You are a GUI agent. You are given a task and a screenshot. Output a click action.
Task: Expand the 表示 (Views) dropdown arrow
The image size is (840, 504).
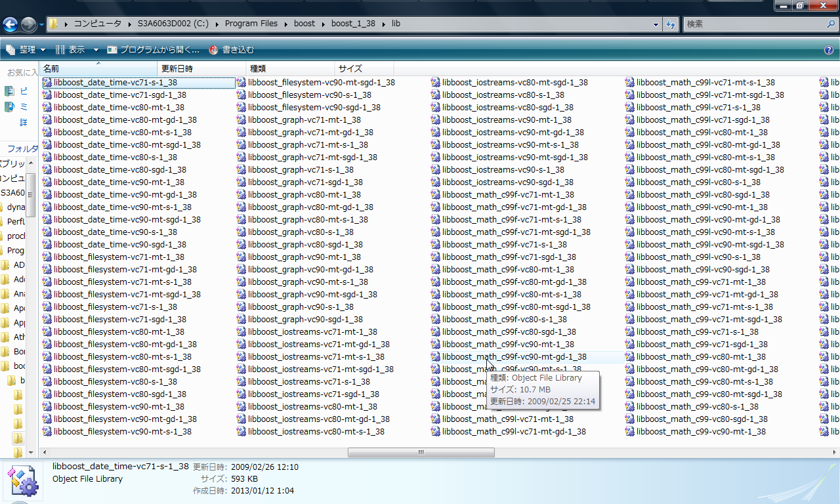pyautogui.click(x=96, y=50)
